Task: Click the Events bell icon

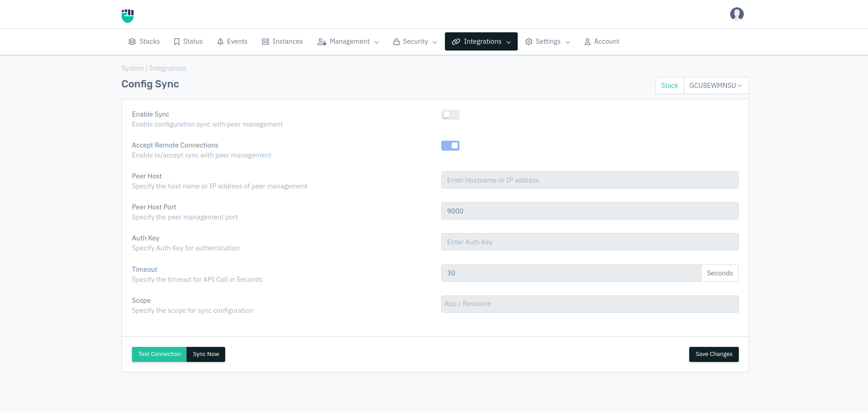Action: pyautogui.click(x=220, y=41)
